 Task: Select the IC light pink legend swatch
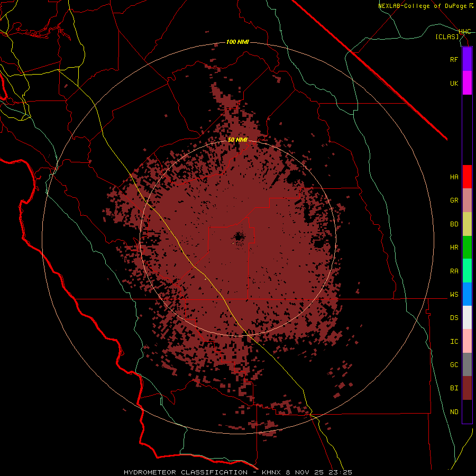tap(467, 341)
